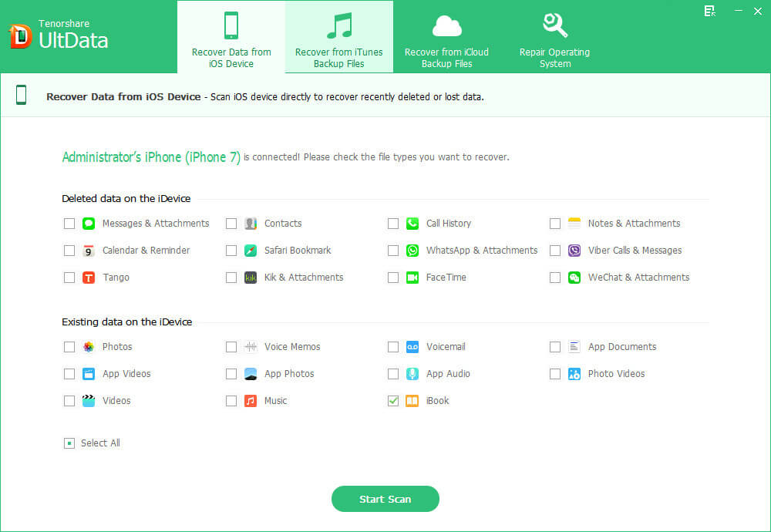The height and width of the screenshot is (532, 771).
Task: Check the WeChat & Attachments checkbox
Action: [555, 278]
